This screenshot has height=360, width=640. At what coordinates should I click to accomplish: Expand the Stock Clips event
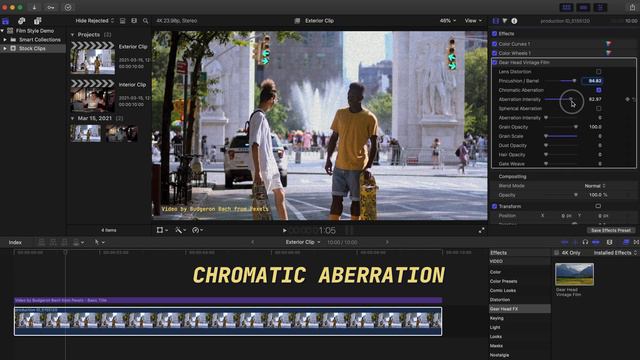tap(5, 49)
